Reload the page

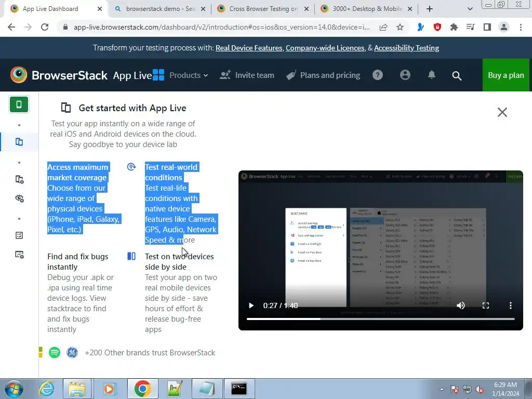(x=45, y=27)
